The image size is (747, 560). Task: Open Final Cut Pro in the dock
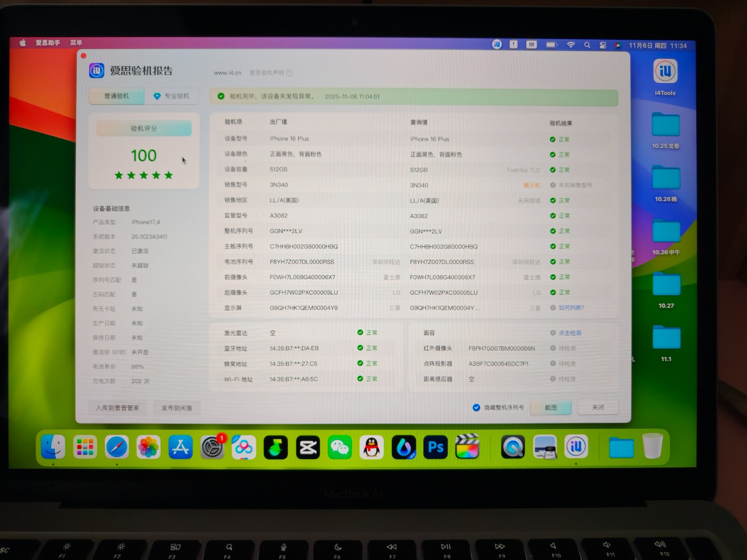click(467, 447)
